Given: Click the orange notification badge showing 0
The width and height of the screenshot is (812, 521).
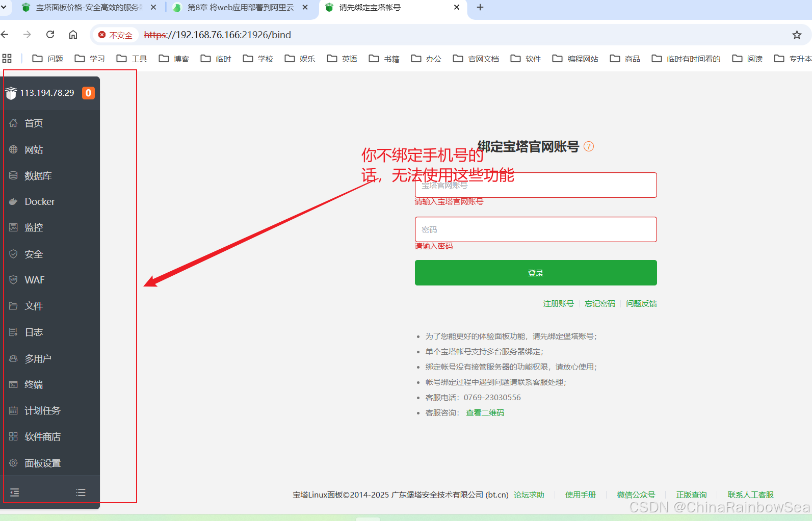Looking at the screenshot, I should coord(88,93).
